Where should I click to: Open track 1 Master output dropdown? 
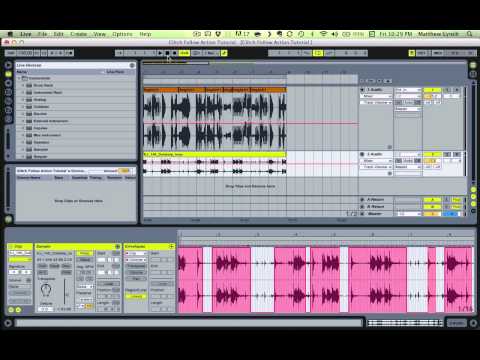(x=408, y=109)
